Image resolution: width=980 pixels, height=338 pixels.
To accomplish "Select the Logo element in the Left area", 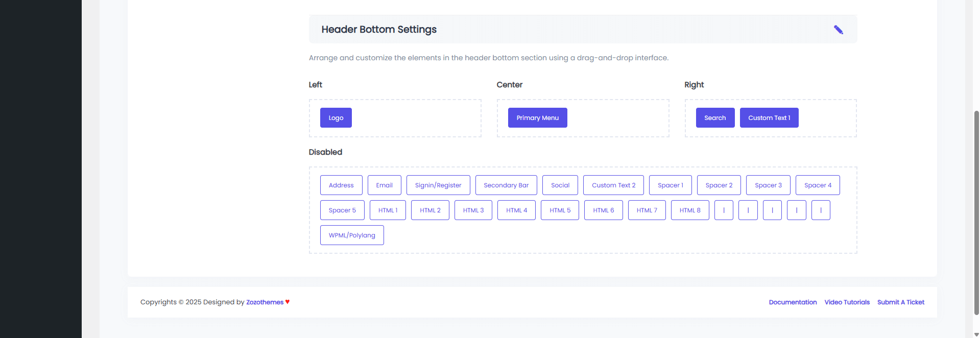I will (336, 118).
